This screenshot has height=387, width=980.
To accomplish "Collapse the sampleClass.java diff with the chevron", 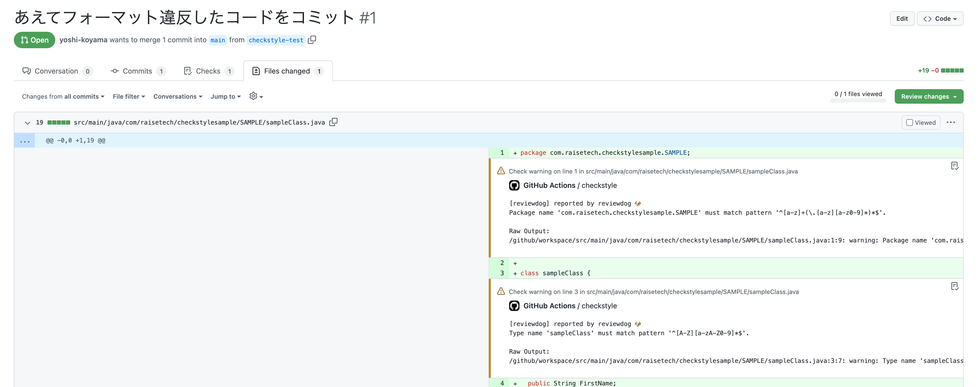I will point(27,123).
